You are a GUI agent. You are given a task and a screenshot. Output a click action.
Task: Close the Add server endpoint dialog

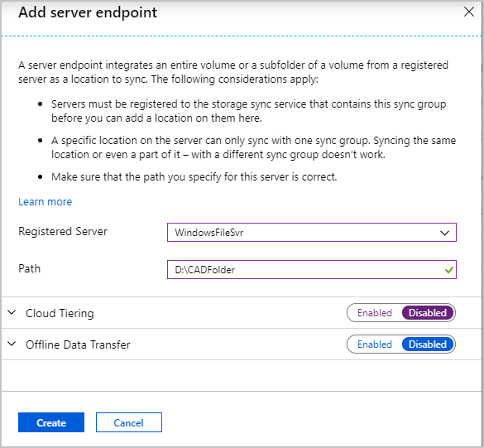469,12
